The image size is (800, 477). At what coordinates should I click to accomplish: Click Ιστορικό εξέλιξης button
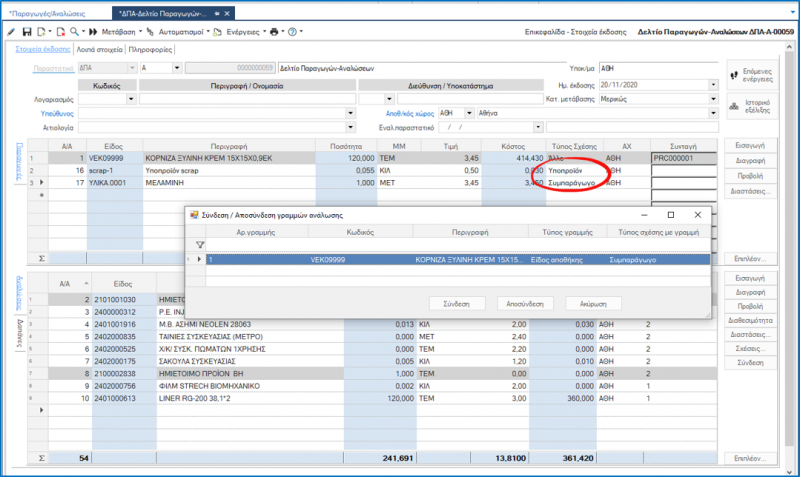point(752,106)
